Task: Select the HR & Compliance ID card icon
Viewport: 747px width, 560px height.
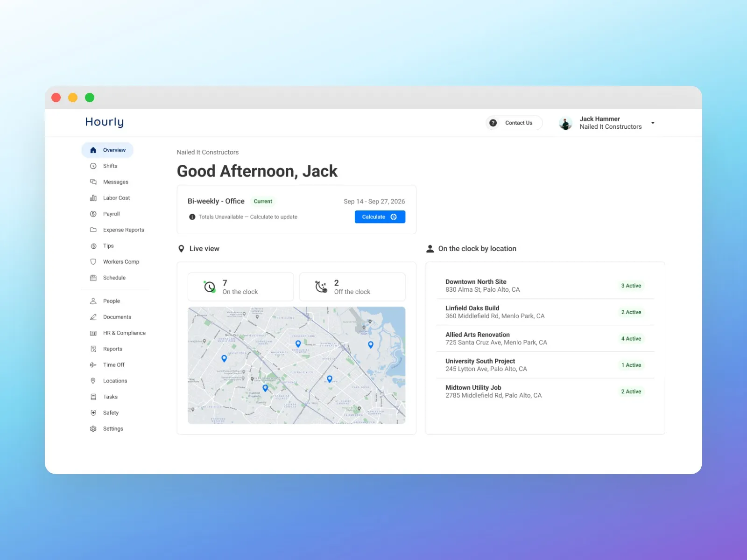Action: [93, 333]
